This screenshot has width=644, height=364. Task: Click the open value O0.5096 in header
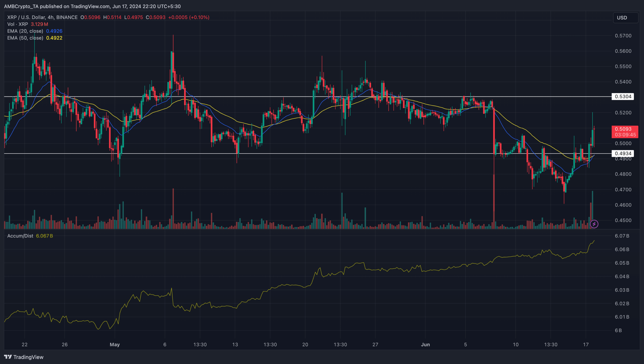coord(90,17)
